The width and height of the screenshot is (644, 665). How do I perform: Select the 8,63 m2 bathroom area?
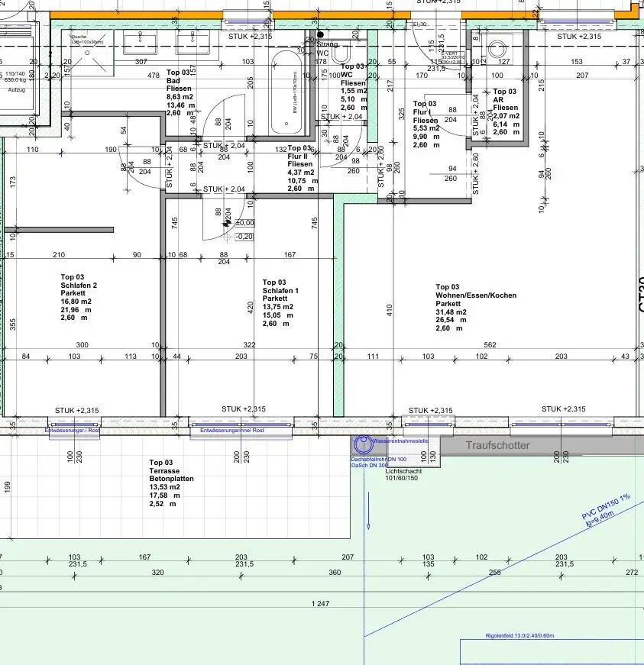pyautogui.click(x=180, y=97)
